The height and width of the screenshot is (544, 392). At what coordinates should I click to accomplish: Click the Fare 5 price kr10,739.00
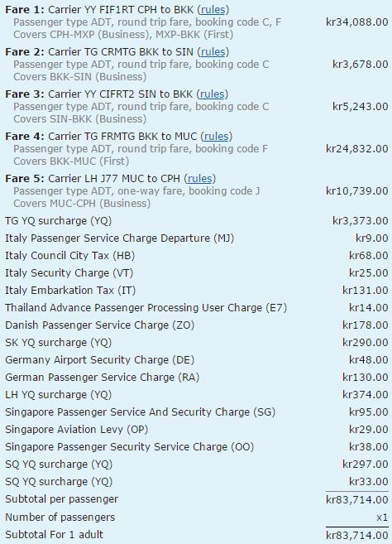click(x=356, y=191)
